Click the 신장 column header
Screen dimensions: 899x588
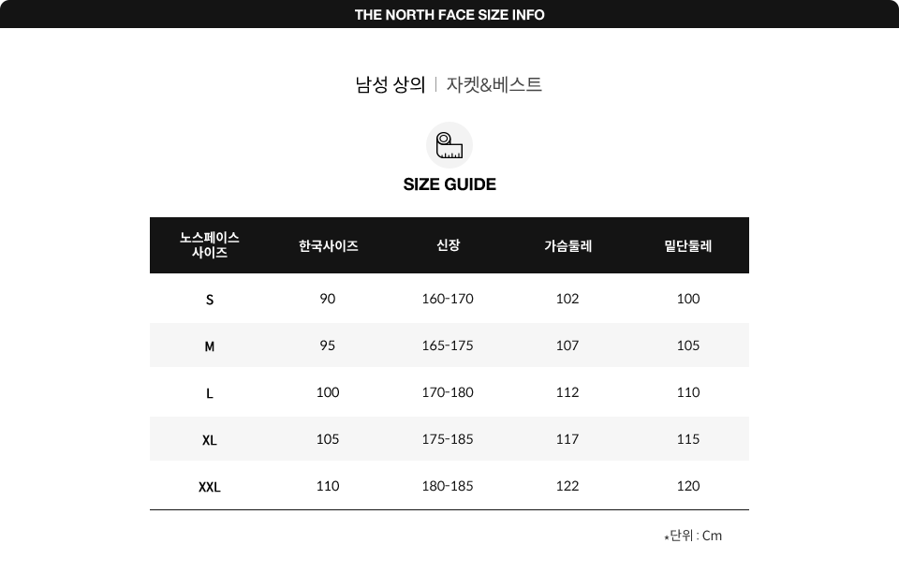(449, 245)
